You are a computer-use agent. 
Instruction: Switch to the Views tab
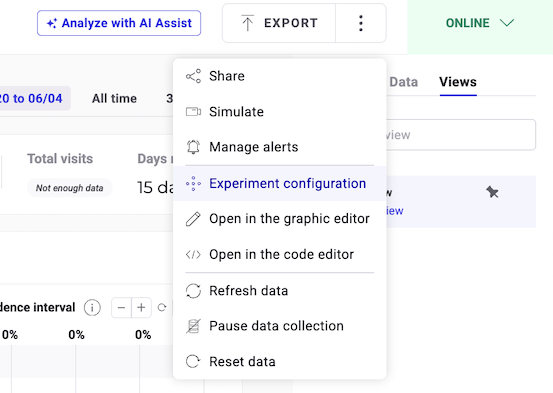tap(458, 82)
